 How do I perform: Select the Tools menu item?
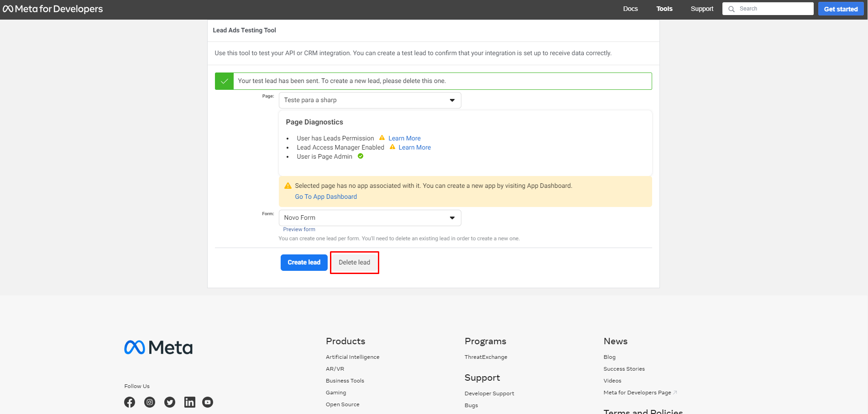point(664,9)
